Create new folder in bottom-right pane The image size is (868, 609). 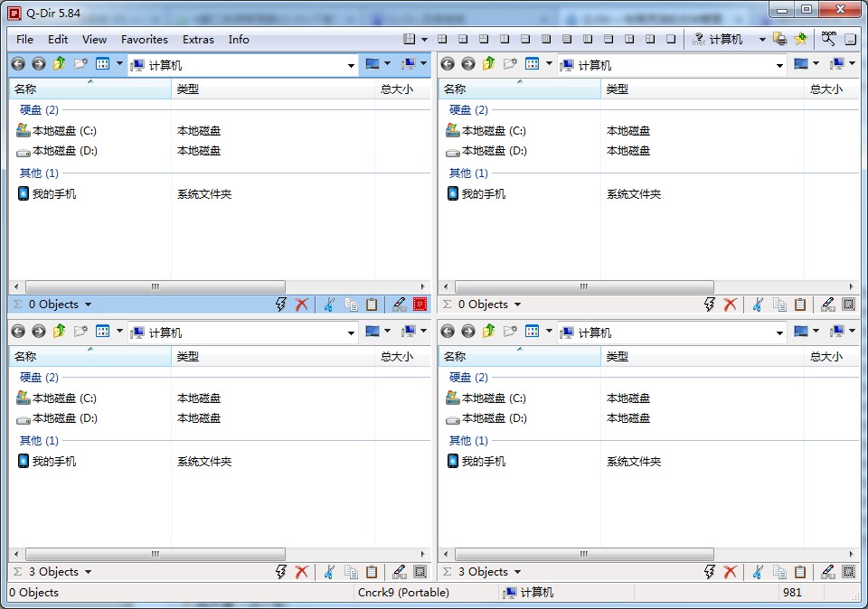[x=510, y=332]
